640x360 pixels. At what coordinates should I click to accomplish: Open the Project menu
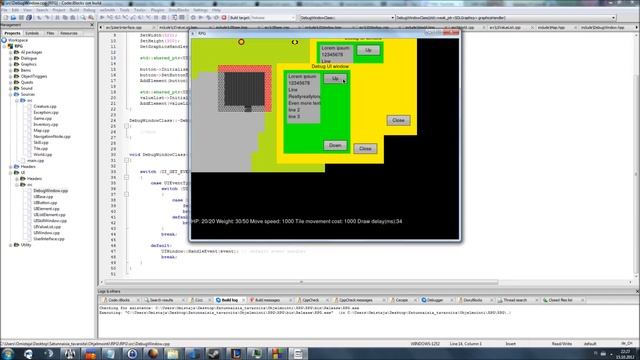pyautogui.click(x=59, y=10)
